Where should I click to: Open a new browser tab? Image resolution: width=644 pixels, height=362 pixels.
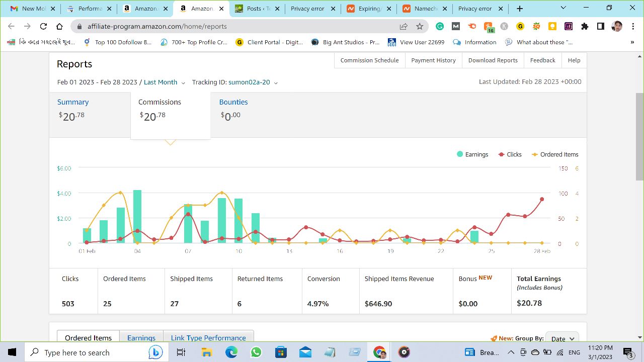(520, 9)
